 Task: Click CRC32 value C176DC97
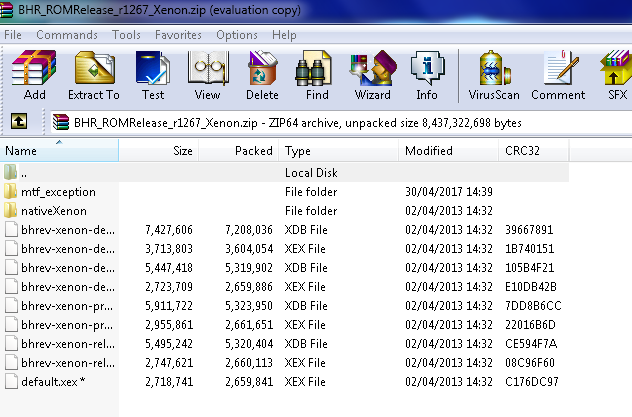click(532, 382)
